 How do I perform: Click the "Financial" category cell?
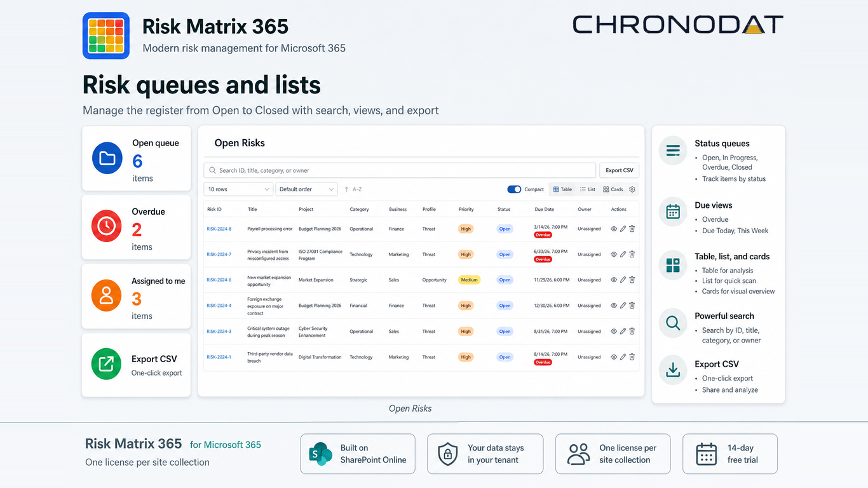[x=358, y=306]
